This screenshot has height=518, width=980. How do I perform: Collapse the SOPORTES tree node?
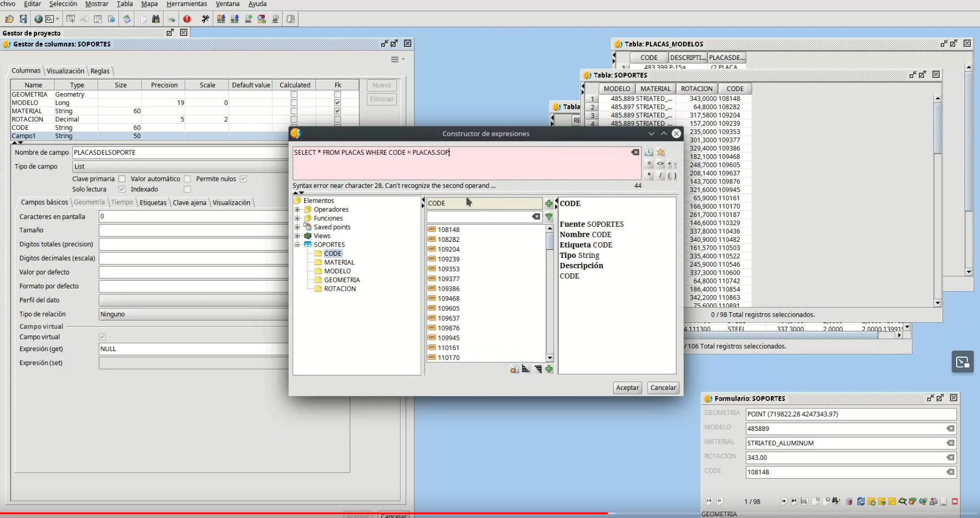297,245
